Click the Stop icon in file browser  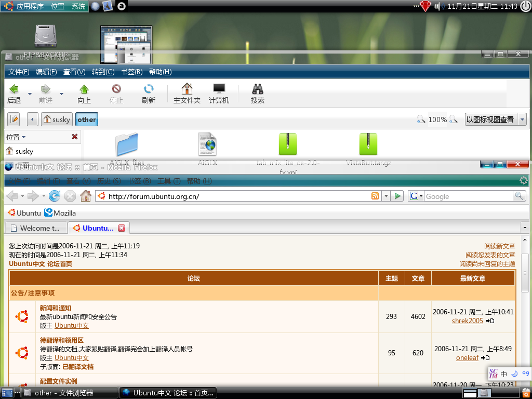click(116, 89)
